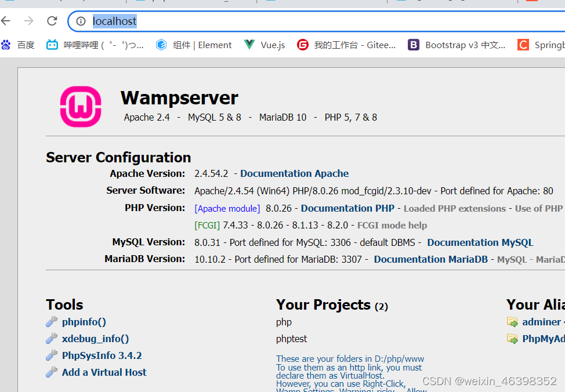Click the Bootstrap B bookmark icon
The width and height of the screenshot is (565, 392).
pos(413,45)
